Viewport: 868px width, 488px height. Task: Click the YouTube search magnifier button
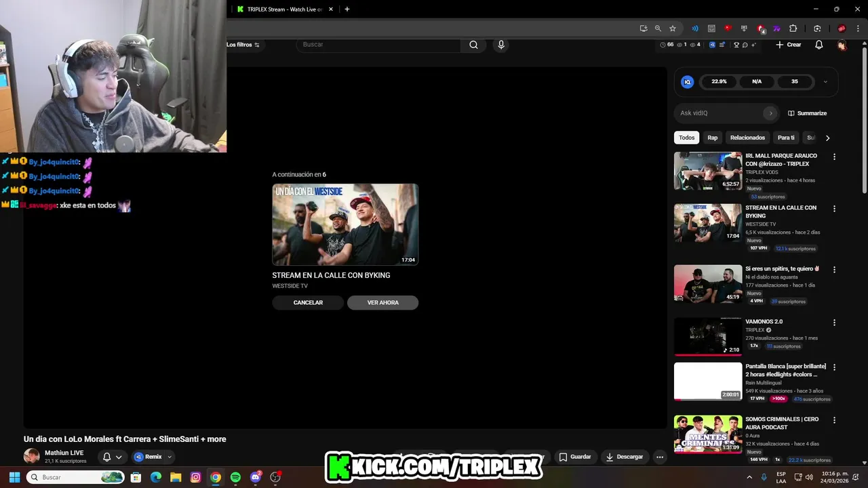(x=473, y=45)
